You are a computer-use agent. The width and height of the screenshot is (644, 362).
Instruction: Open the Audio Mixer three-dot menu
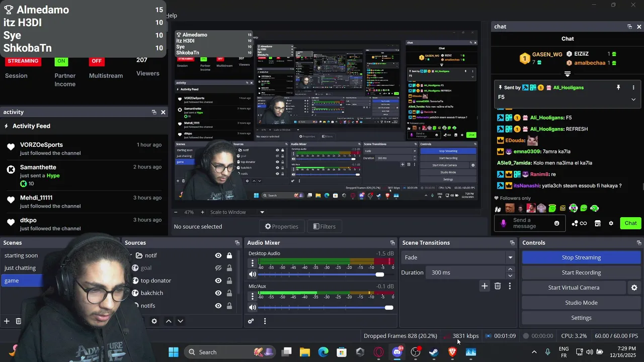click(x=265, y=321)
